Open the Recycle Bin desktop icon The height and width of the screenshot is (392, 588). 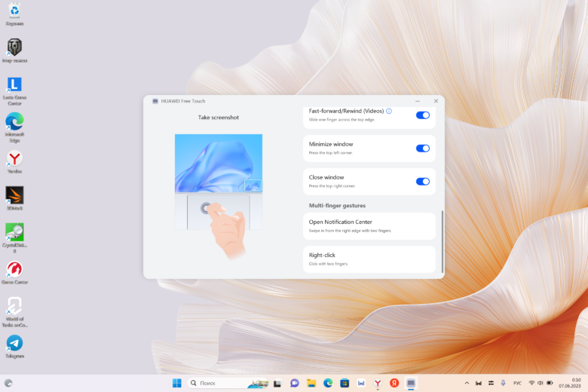pyautogui.click(x=14, y=14)
